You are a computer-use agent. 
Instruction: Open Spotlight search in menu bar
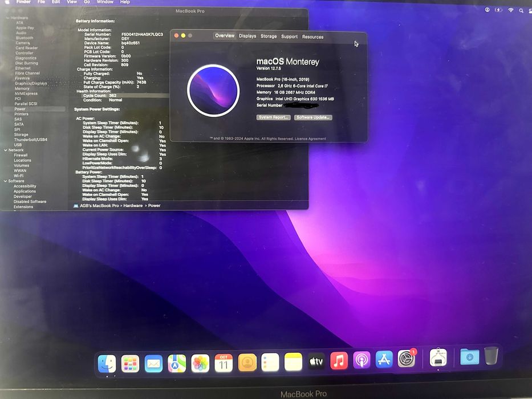(x=521, y=10)
